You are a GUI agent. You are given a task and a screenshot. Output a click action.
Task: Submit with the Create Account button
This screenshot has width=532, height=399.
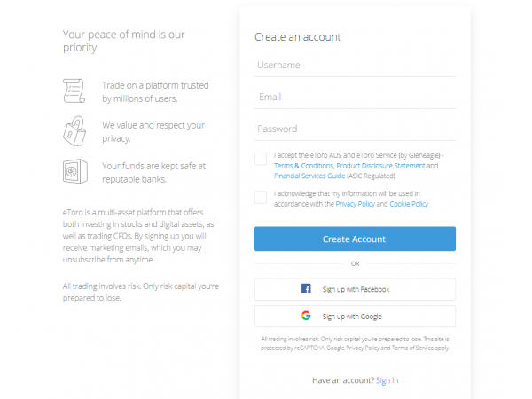pos(355,239)
